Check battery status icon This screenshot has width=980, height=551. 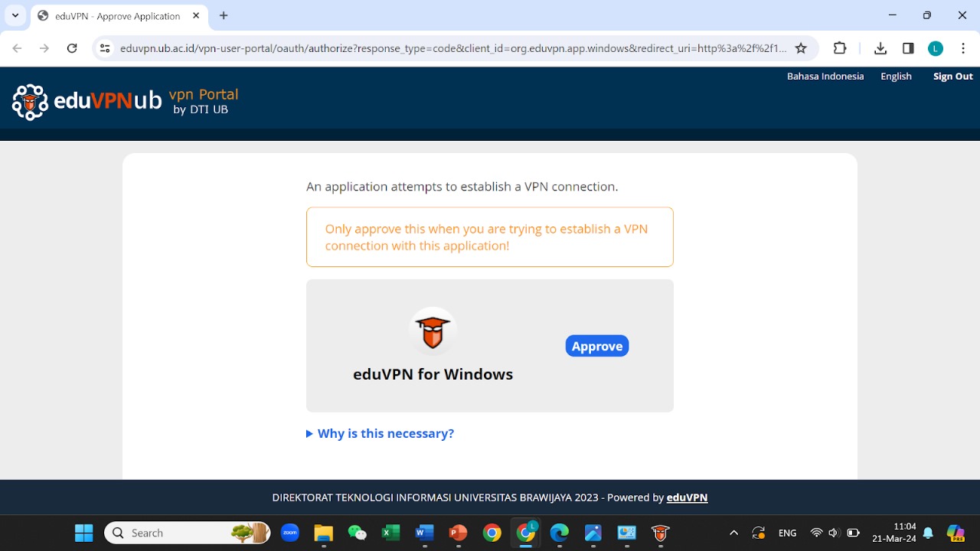tap(853, 533)
